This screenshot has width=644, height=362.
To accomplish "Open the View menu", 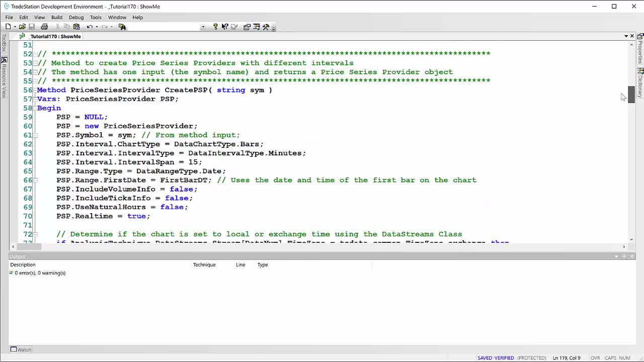I will pos(39,17).
